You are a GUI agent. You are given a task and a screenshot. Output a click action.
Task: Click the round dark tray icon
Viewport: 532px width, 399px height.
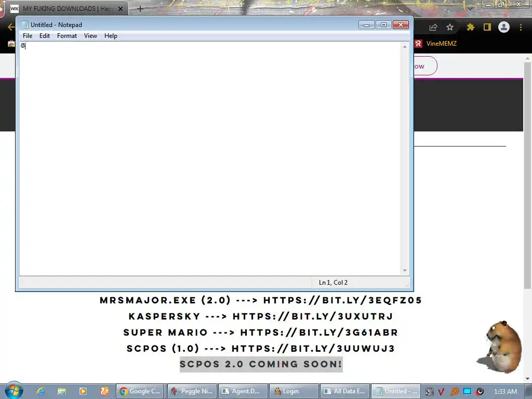point(480,392)
